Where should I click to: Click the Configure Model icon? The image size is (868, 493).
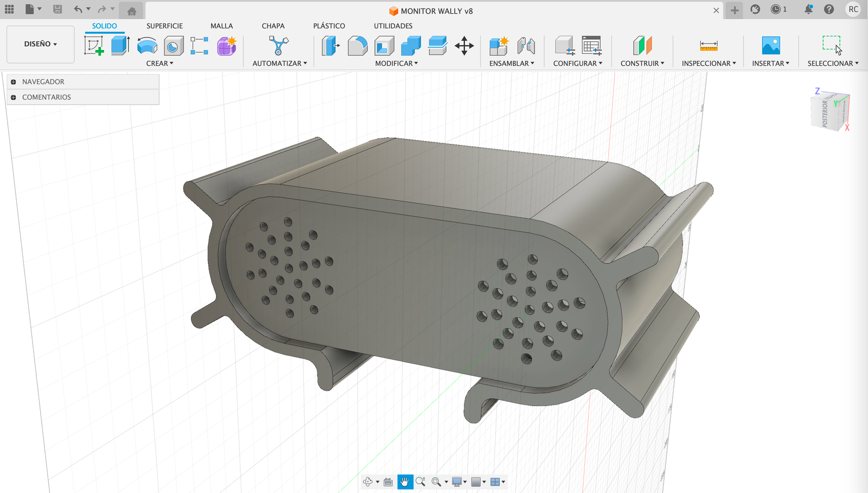[565, 46]
